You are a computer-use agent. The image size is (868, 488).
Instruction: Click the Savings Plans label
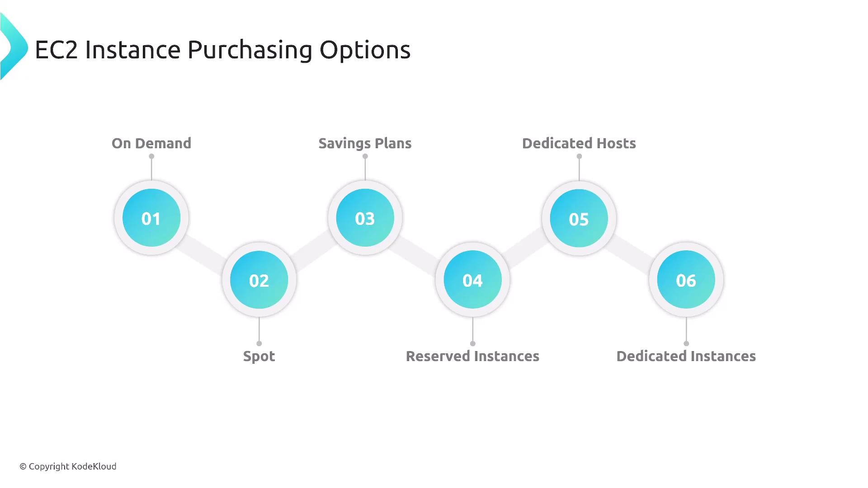point(365,143)
